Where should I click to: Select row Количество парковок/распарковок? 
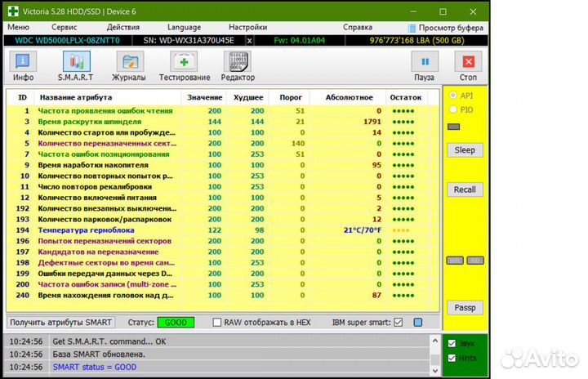pos(223,220)
